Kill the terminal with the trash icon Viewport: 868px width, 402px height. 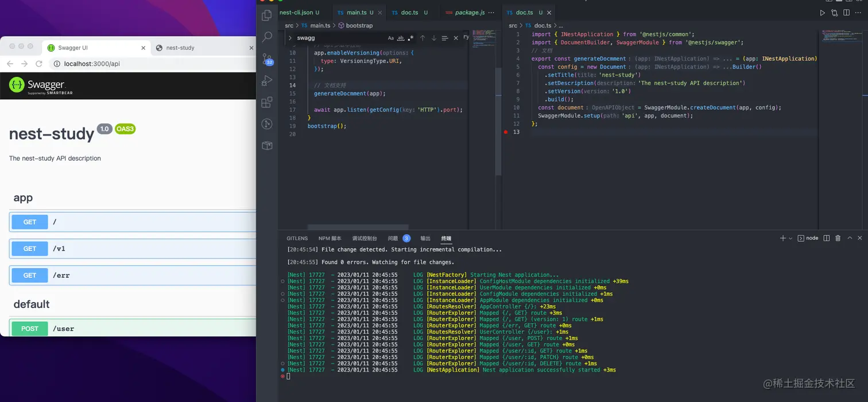[x=838, y=238]
